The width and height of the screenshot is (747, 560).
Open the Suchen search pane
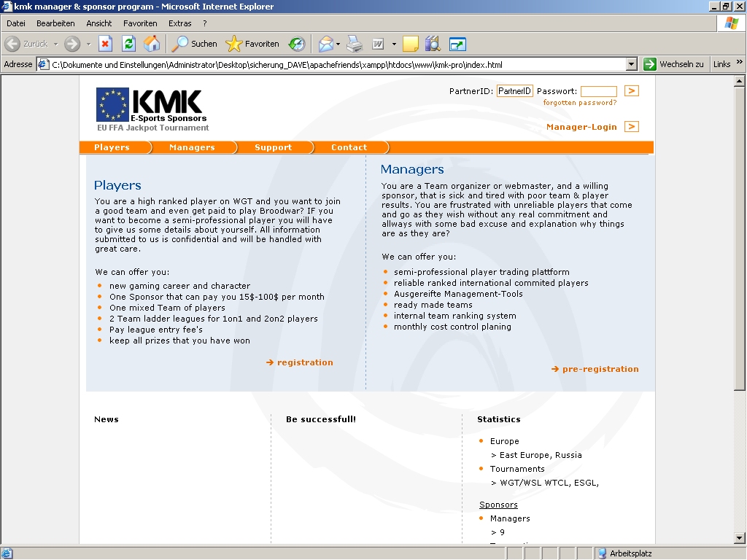(x=194, y=44)
